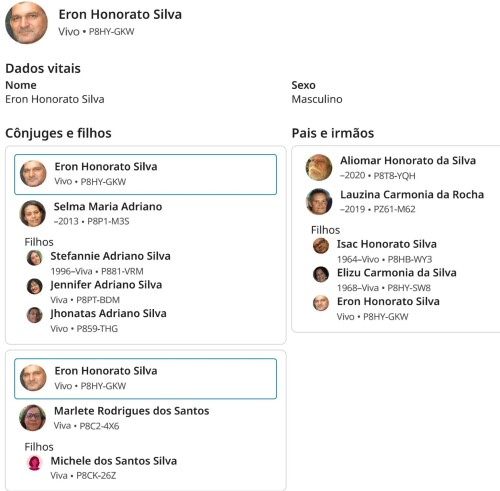The image size is (500, 491).
Task: Click Isac Honorato Silva's avatar icon
Action: pyautogui.click(x=321, y=246)
